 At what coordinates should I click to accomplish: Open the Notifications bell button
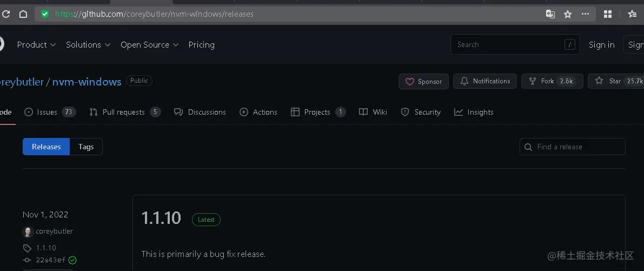pyautogui.click(x=485, y=81)
